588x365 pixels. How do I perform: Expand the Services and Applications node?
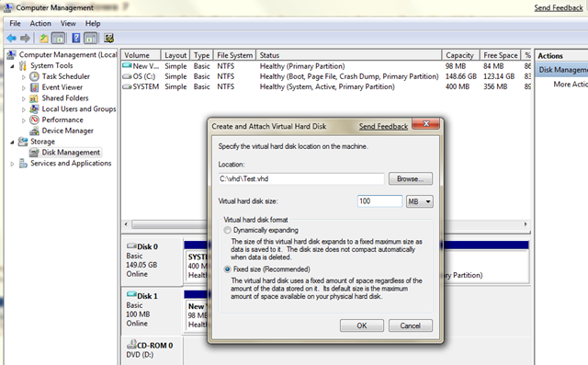[x=12, y=164]
